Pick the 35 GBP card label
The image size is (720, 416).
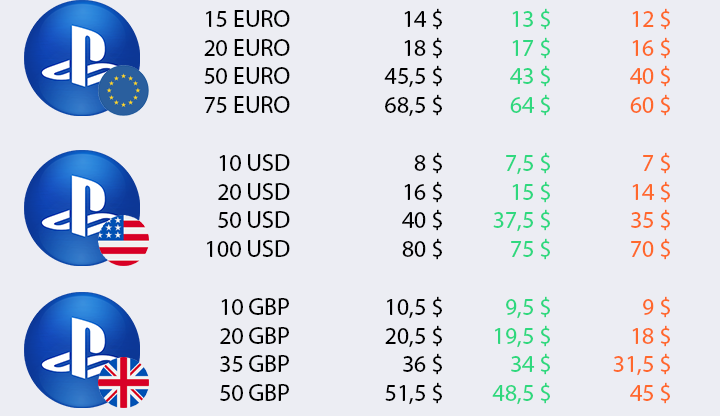[254, 365]
